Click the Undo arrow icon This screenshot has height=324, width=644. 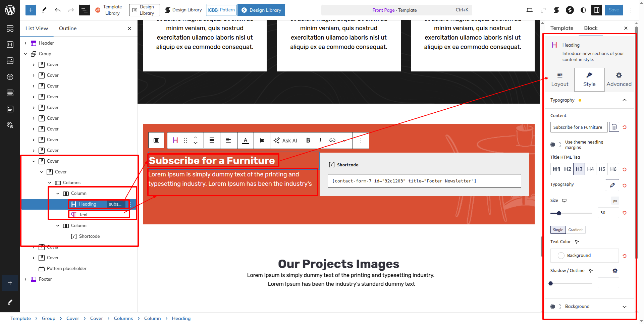click(x=58, y=10)
